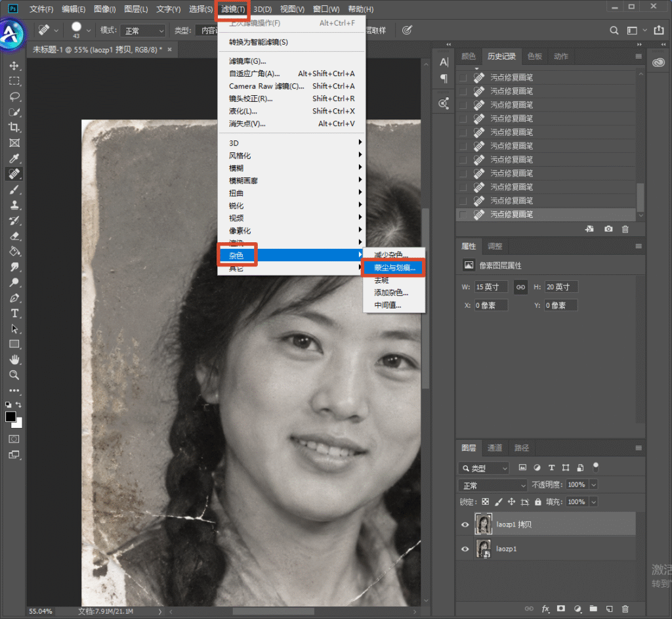
Task: Choose 转换为智能滤镜(S) menu item
Action: (291, 42)
